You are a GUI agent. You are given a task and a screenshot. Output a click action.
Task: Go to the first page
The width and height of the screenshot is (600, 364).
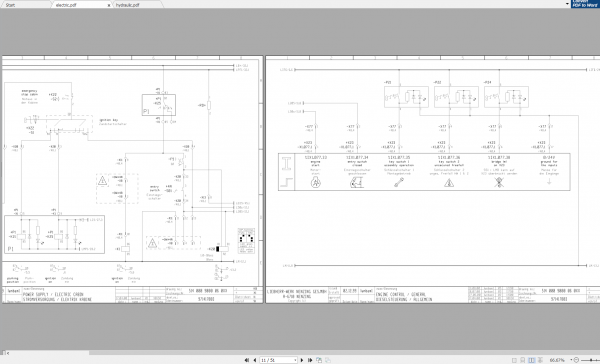[247, 360]
